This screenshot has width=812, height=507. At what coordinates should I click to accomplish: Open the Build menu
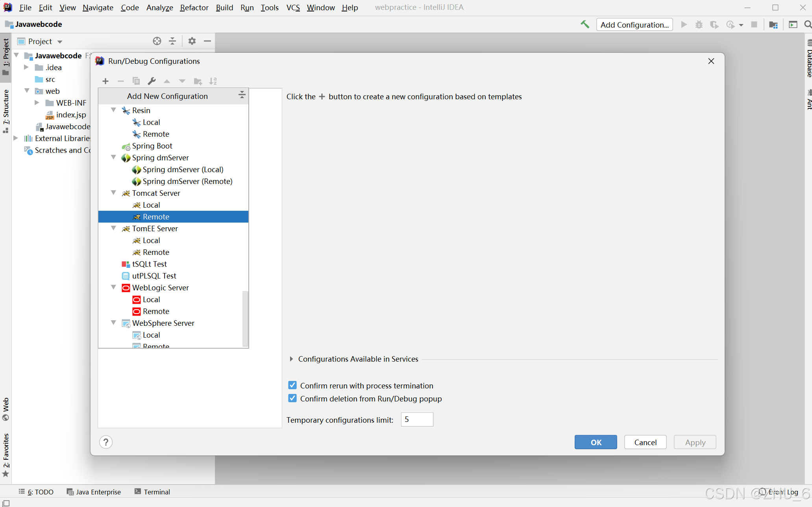pos(224,7)
